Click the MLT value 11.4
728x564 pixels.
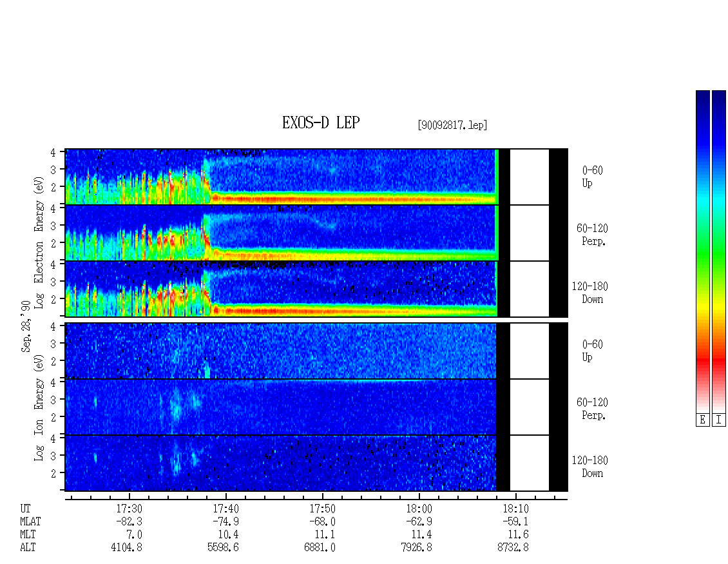tap(421, 534)
